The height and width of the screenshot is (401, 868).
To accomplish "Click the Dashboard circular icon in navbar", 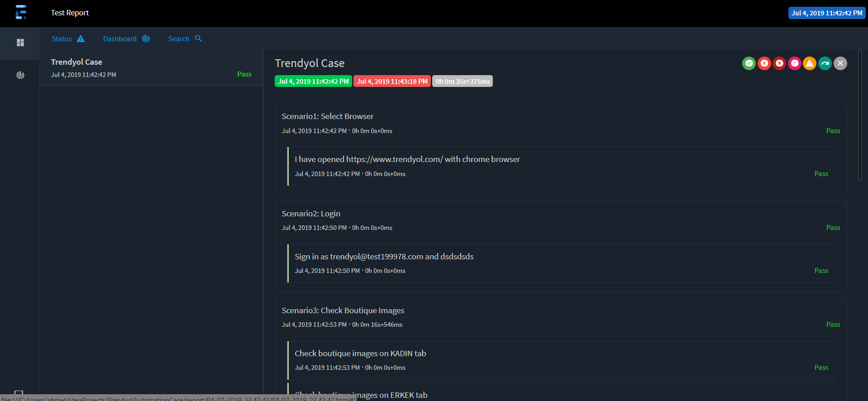I will (146, 38).
